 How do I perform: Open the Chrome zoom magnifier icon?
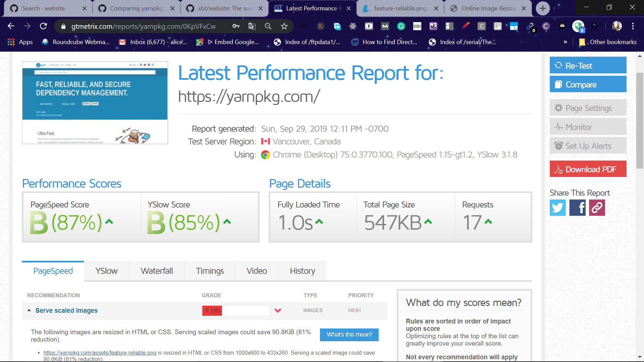pos(268,26)
